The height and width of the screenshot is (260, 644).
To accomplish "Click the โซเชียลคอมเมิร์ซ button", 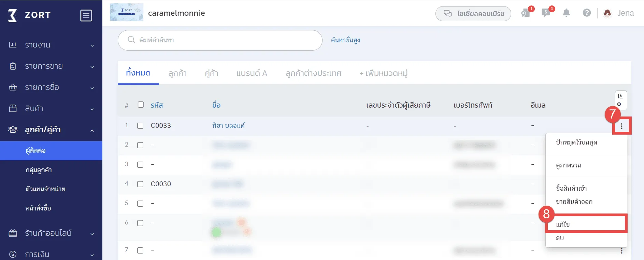I will [x=473, y=14].
